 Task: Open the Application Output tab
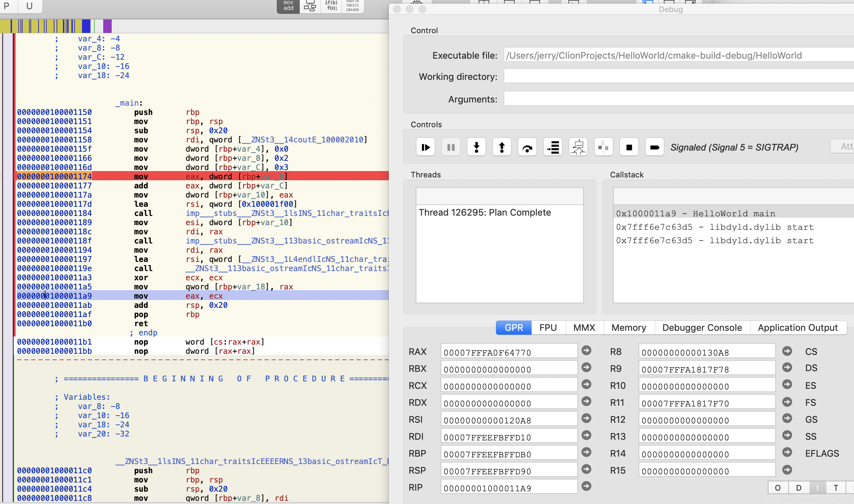pyautogui.click(x=798, y=328)
